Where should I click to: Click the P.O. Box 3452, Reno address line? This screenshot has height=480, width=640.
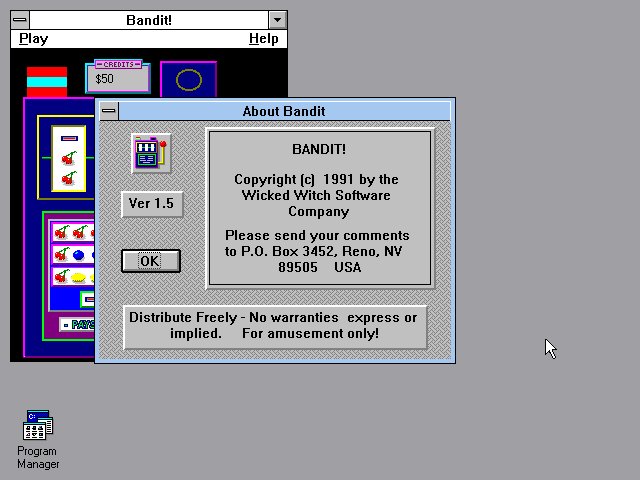[x=313, y=251]
